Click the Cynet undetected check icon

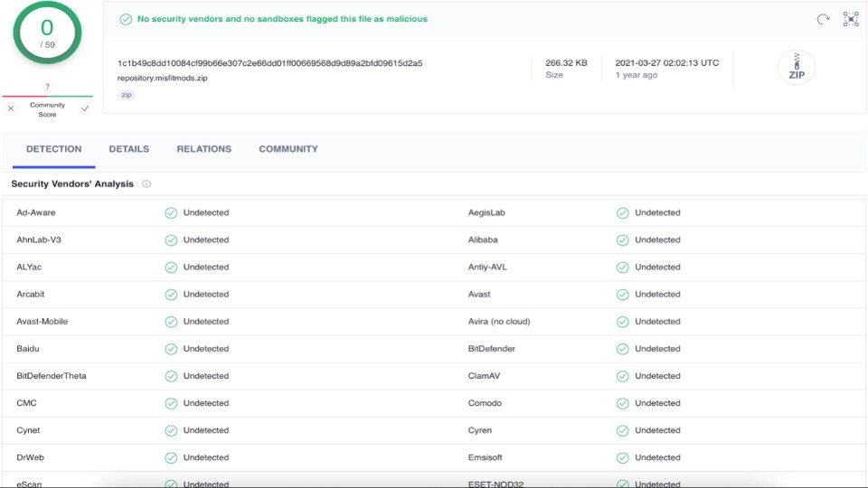pyautogui.click(x=171, y=430)
